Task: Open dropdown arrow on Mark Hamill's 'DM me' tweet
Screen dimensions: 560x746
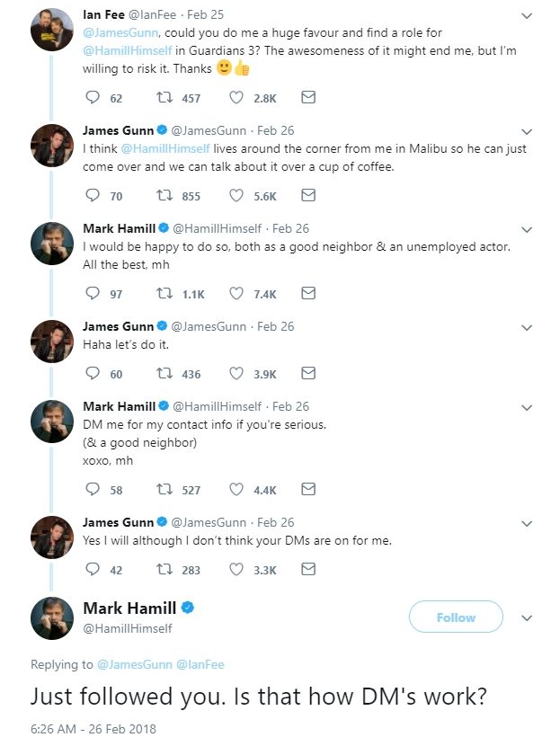Action: 527,406
